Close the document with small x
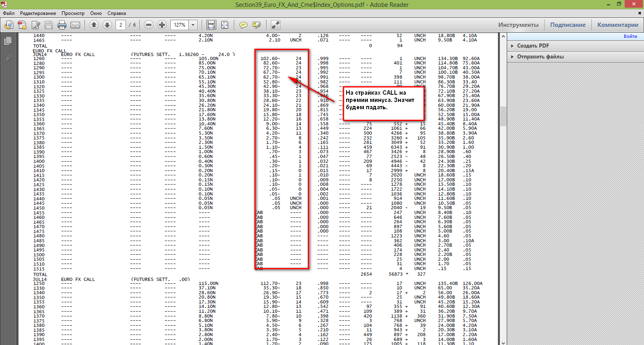Viewport: 644px width, 345px height. click(640, 13)
